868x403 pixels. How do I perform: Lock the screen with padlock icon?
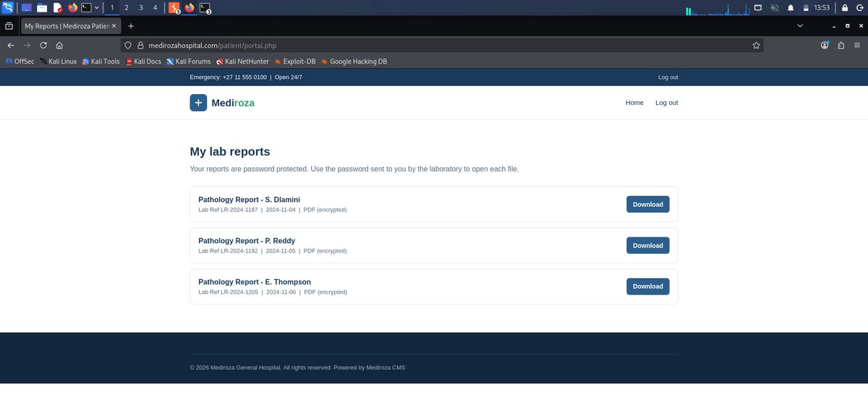pos(844,7)
